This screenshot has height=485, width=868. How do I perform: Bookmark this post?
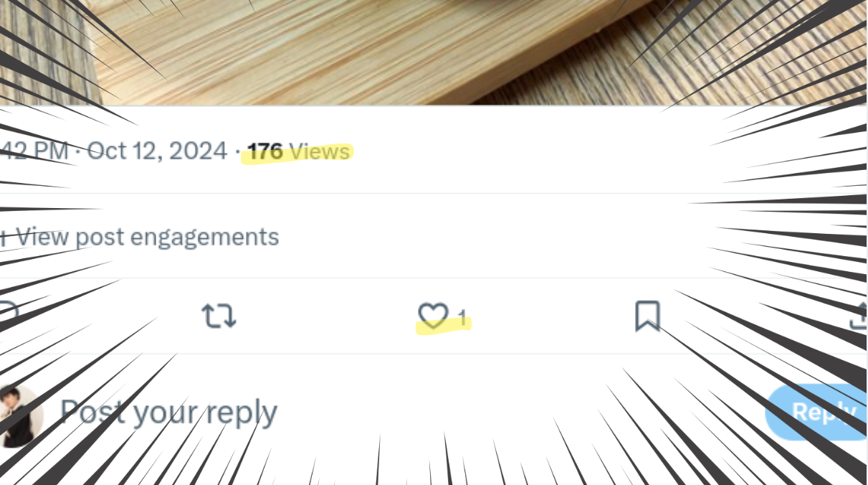pyautogui.click(x=647, y=316)
